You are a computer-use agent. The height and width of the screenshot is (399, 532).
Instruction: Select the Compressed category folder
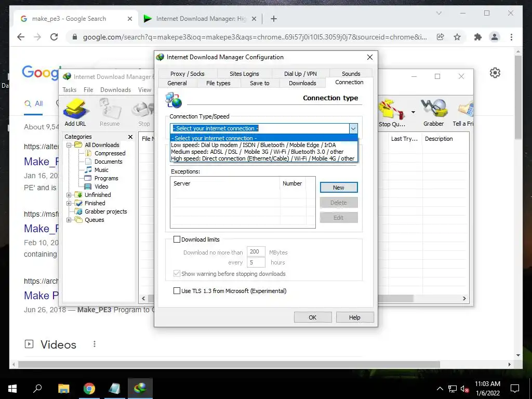110,153
